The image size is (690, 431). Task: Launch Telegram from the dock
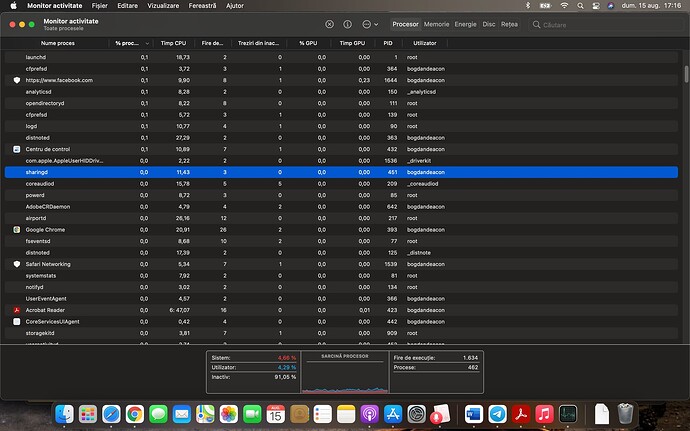[x=500, y=413]
